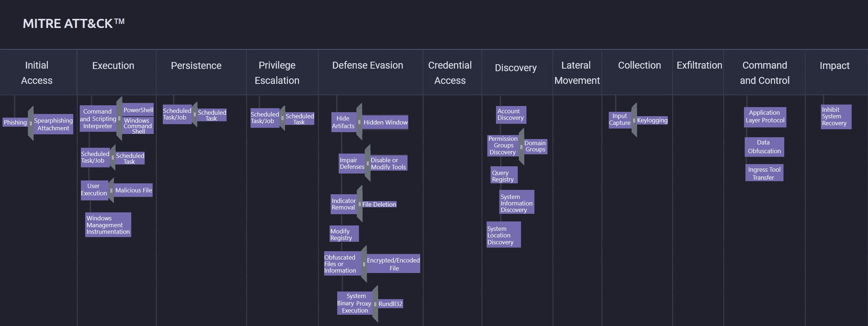The width and height of the screenshot is (868, 326).
Task: Click the Encrypted/Encoded File sub-technique
Action: [393, 264]
